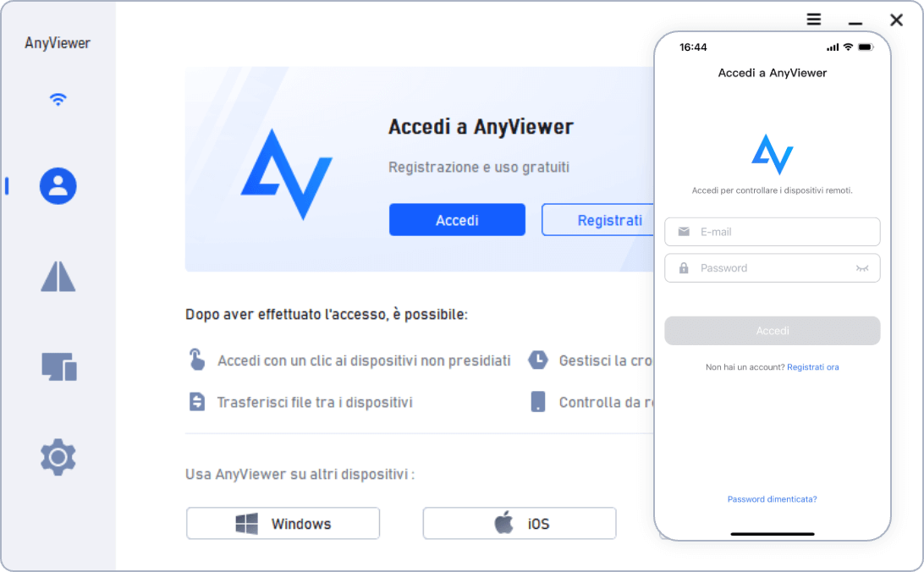Click the iOS download button
Screen dimensions: 924x572
tap(520, 523)
